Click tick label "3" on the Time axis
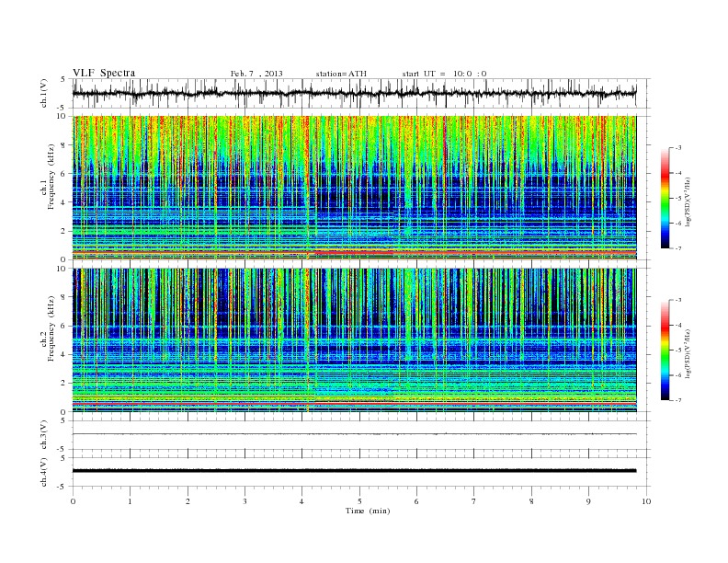728x563 pixels. (245, 501)
